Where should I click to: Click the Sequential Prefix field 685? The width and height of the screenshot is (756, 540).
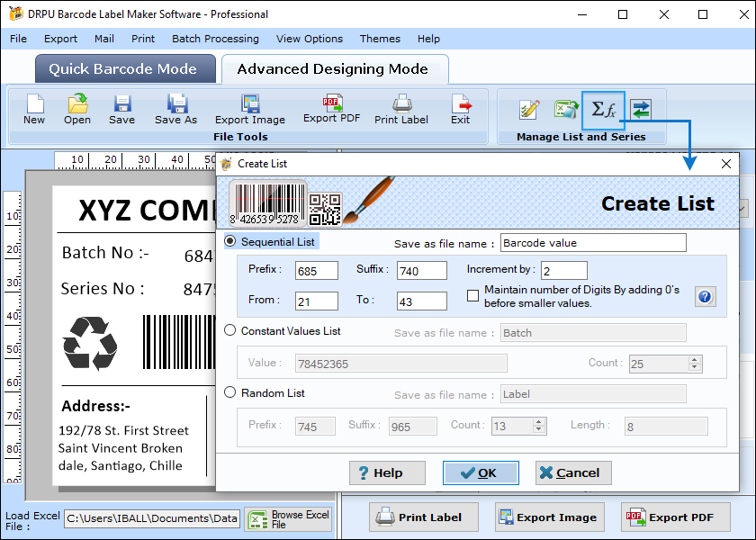(317, 271)
